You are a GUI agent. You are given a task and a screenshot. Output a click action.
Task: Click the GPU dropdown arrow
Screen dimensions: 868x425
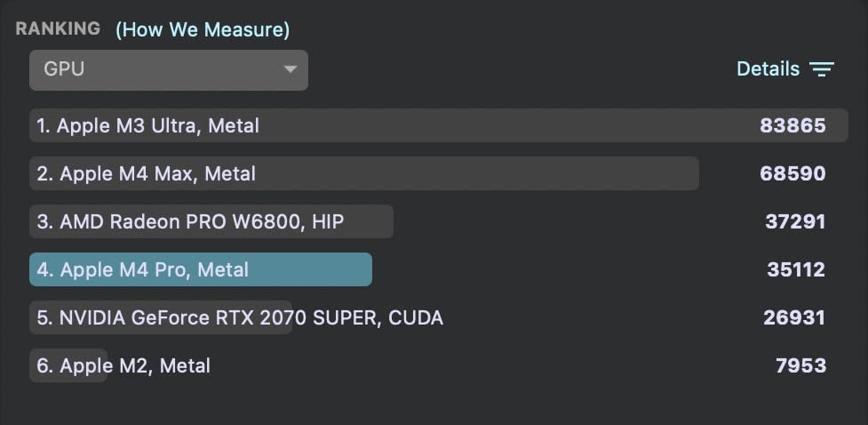tap(290, 69)
